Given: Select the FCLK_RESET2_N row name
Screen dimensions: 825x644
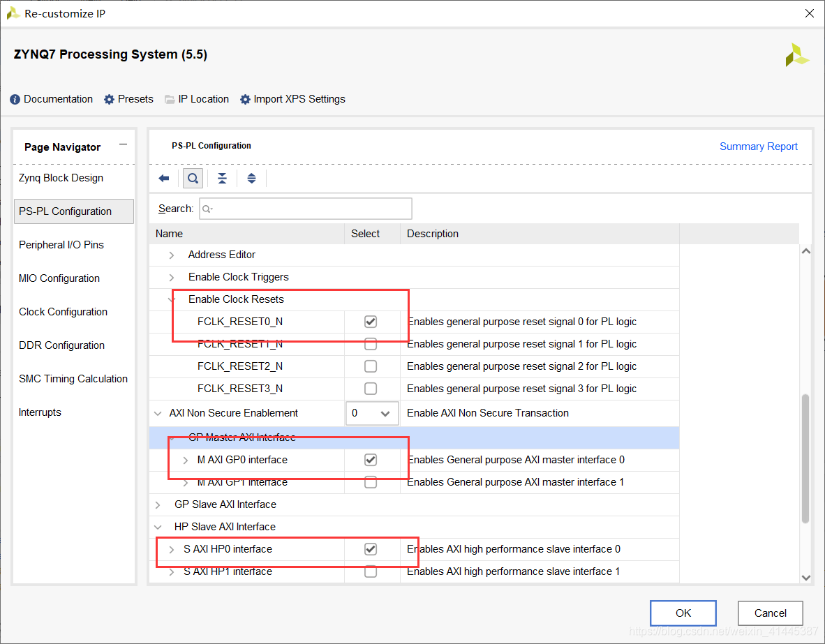Looking at the screenshot, I should point(240,366).
